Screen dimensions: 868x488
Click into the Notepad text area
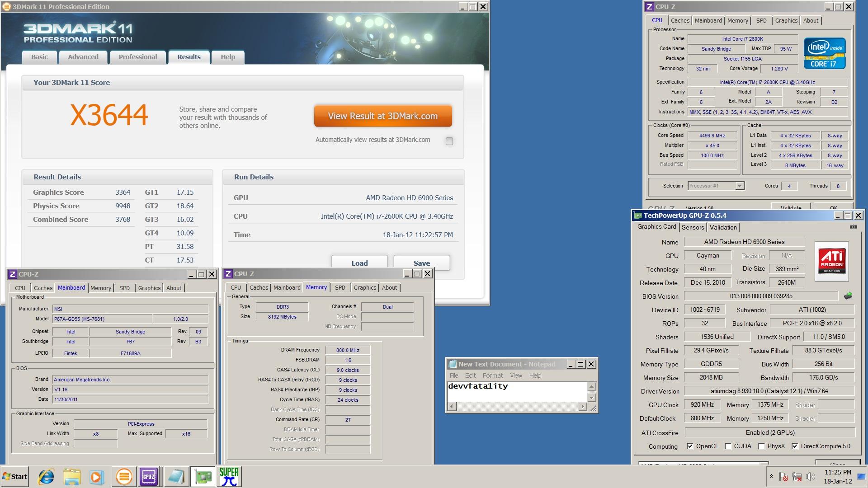pos(517,392)
